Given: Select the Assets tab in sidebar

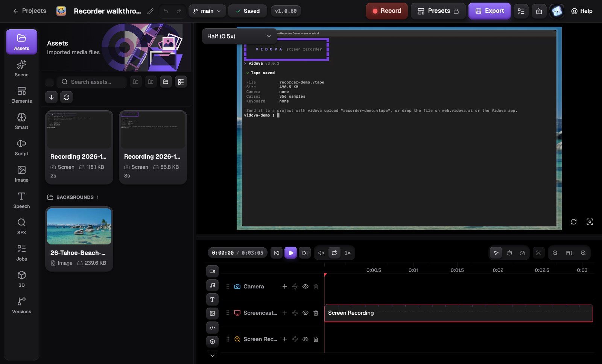Looking at the screenshot, I should pyautogui.click(x=21, y=42).
